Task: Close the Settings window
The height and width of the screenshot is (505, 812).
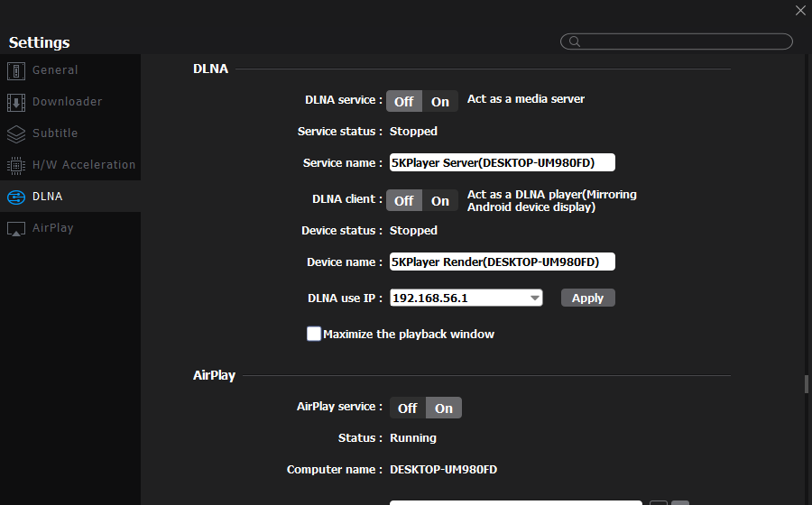Action: pos(800,11)
